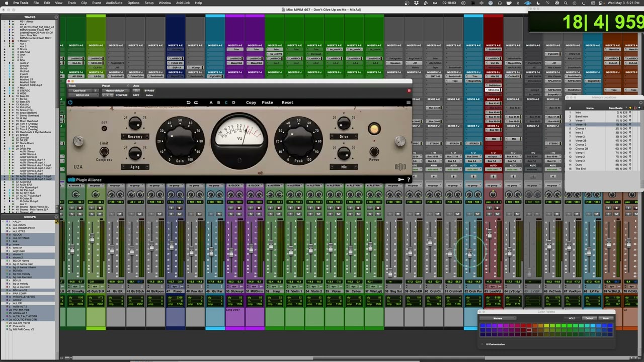The width and height of the screenshot is (644, 362).
Task: Click the Drive knob
Action: click(344, 124)
